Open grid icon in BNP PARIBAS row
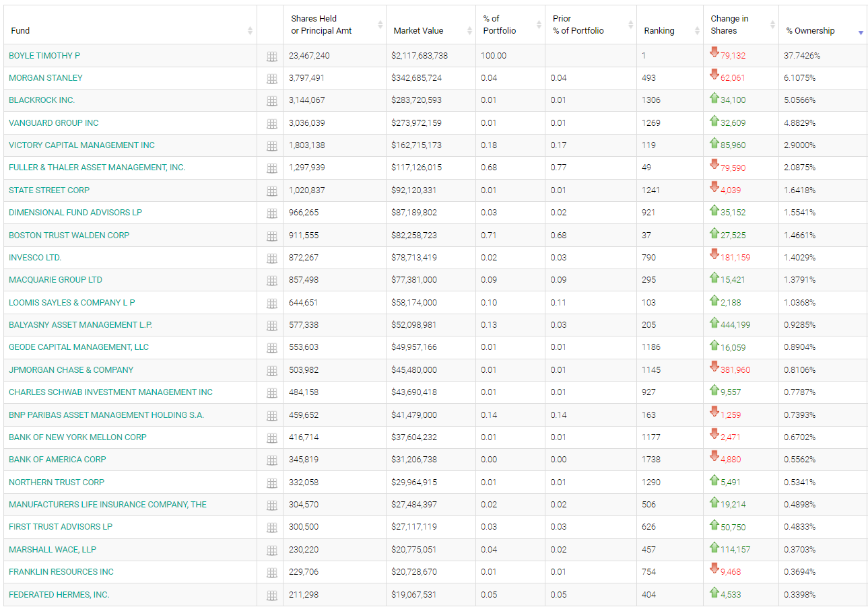The width and height of the screenshot is (868, 607). pyautogui.click(x=272, y=416)
